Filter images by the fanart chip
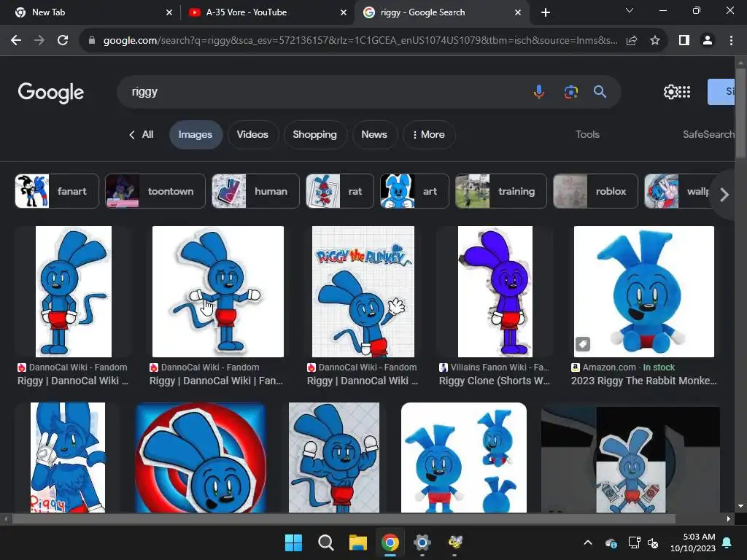747x560 pixels. 57,191
